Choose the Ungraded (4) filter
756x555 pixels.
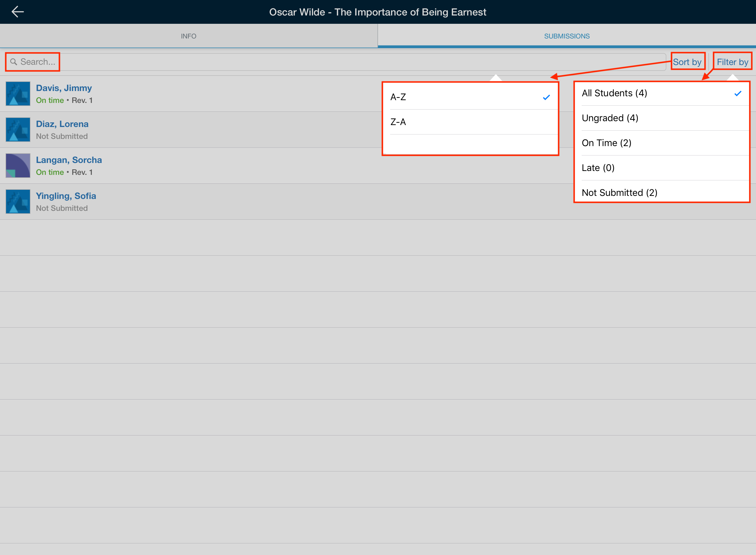(610, 118)
